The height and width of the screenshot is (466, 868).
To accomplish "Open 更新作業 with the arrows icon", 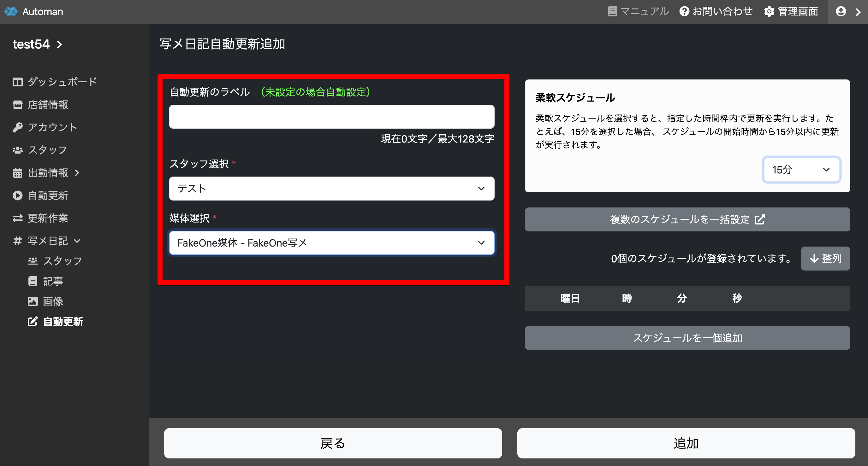I will point(18,218).
